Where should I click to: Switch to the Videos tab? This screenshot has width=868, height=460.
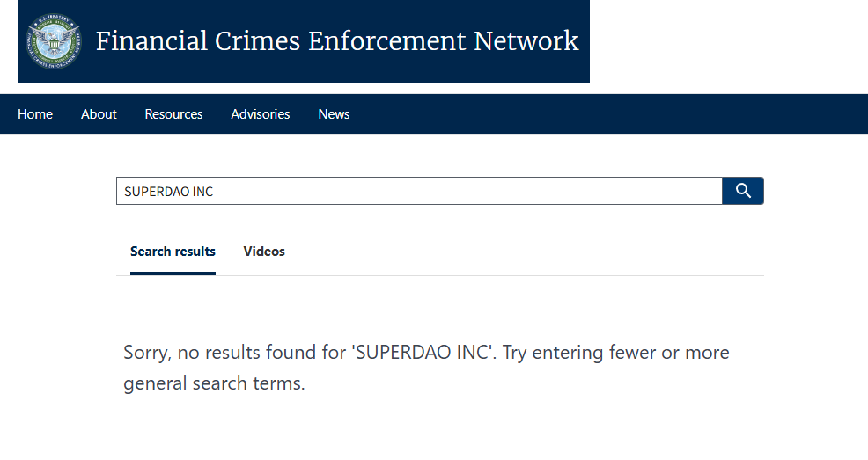[x=264, y=252]
